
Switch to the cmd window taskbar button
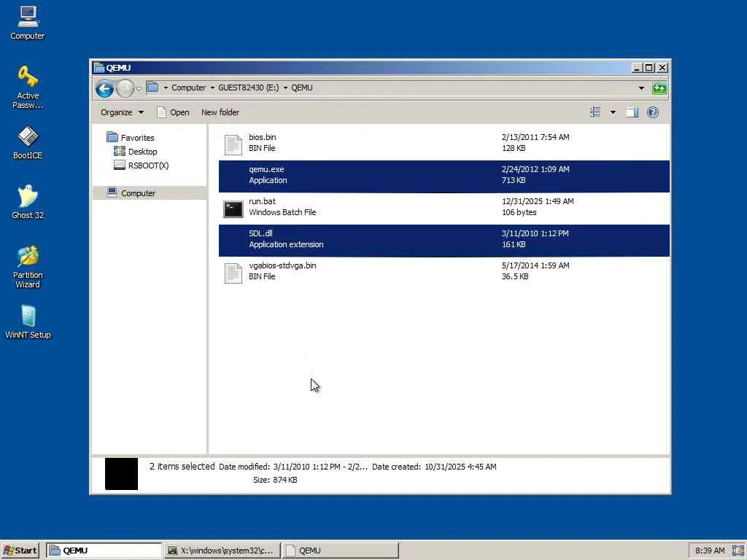click(222, 551)
